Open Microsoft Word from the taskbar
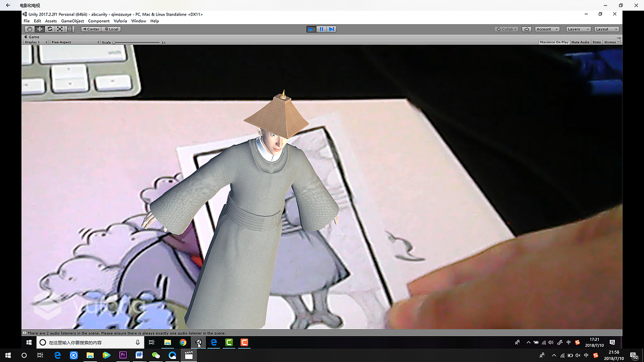644x362 pixels. (139, 355)
